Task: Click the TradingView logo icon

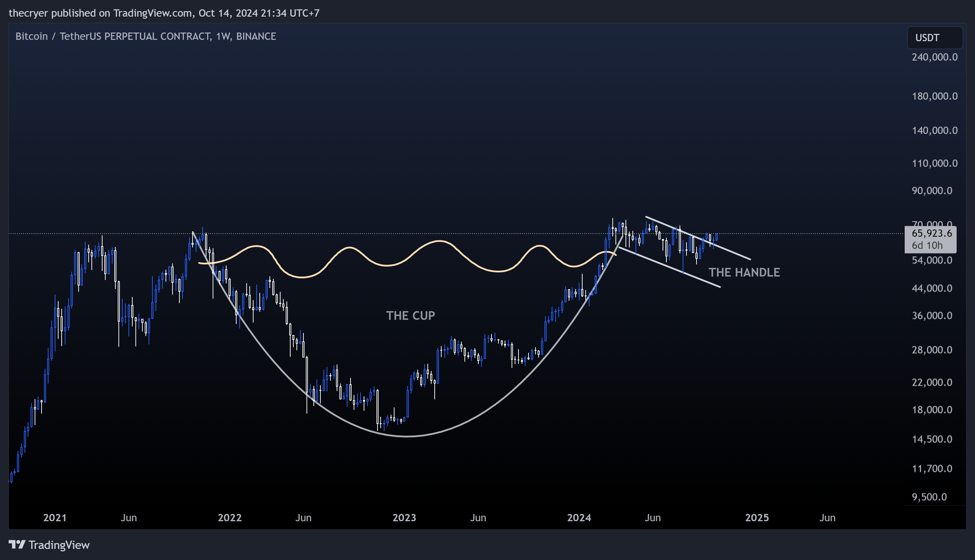Action: (x=17, y=545)
